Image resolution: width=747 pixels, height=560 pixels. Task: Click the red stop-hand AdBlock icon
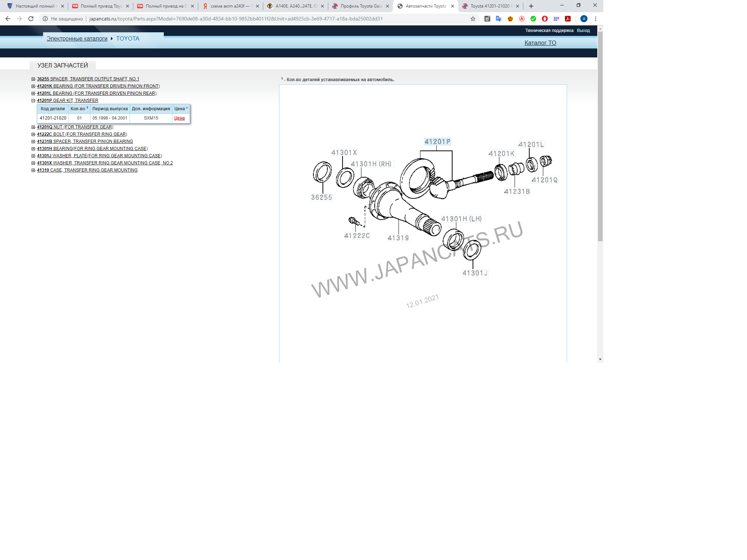tap(545, 19)
